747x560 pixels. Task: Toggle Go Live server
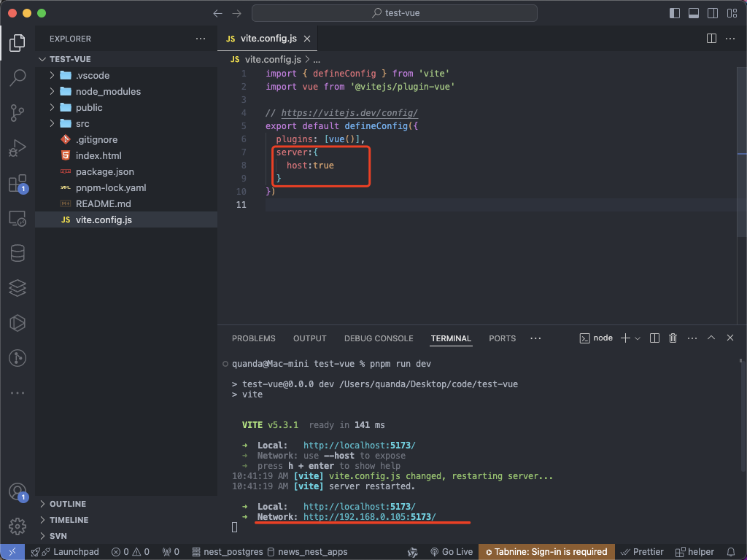pos(451,552)
